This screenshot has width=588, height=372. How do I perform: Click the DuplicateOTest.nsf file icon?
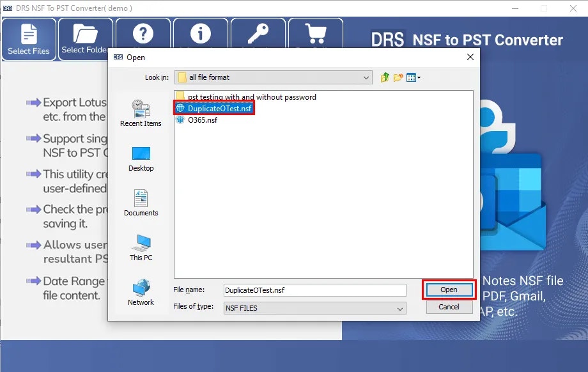pos(180,108)
